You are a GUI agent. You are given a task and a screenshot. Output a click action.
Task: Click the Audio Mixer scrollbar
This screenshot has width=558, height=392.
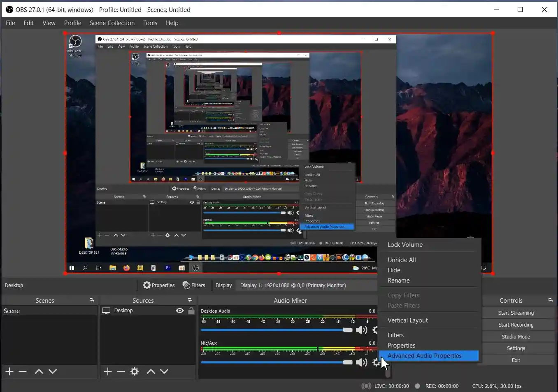388,372
